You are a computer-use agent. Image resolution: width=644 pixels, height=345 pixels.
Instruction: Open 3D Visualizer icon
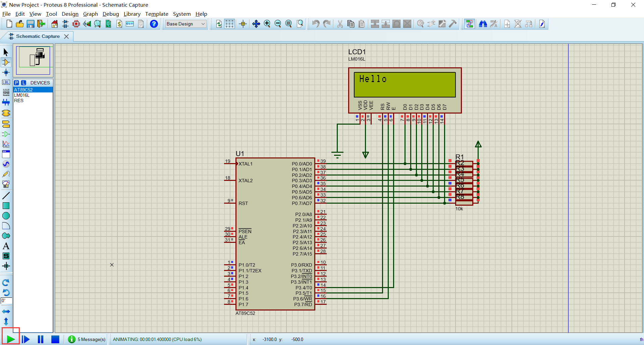pos(87,24)
